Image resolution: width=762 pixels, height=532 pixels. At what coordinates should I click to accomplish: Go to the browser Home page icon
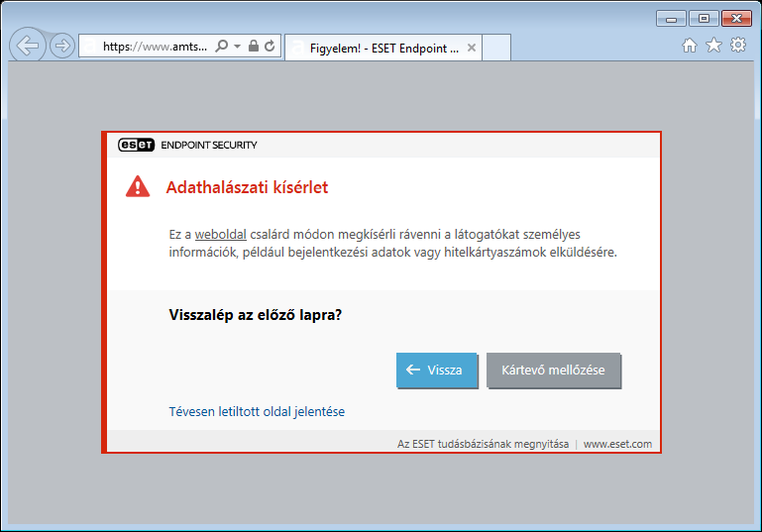click(690, 46)
